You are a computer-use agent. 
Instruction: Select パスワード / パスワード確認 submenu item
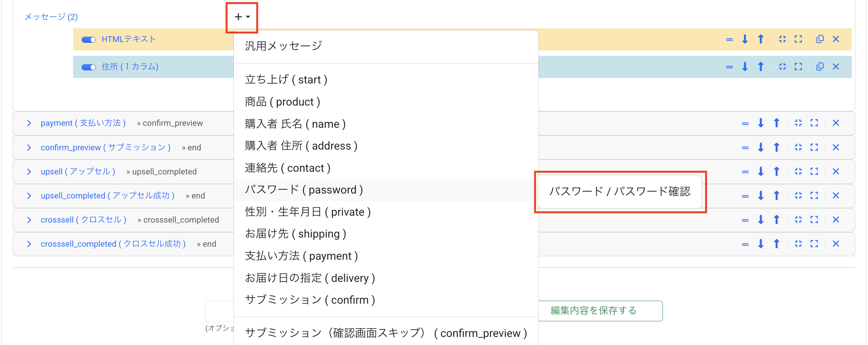(x=620, y=192)
